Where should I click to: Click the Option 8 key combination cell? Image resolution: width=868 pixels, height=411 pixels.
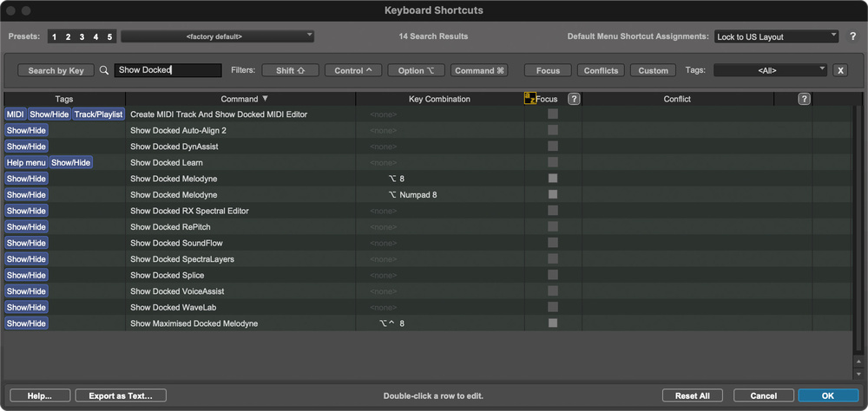coord(440,179)
